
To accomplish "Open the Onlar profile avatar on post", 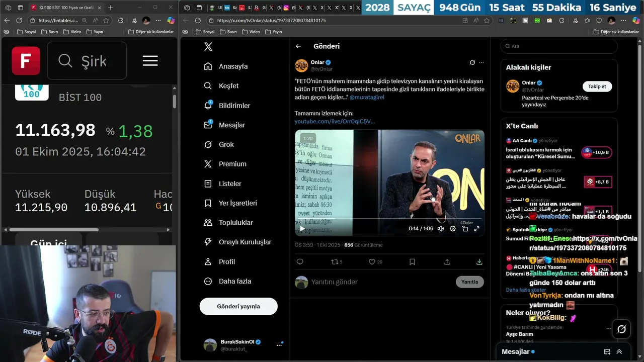I will [301, 66].
